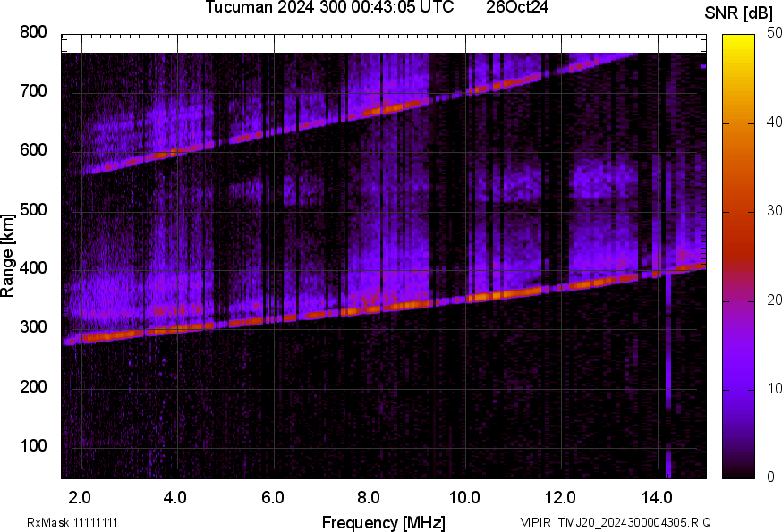Screen dimensions: 782x532
Task: Click the '800' range tick label
Action: pos(33,33)
